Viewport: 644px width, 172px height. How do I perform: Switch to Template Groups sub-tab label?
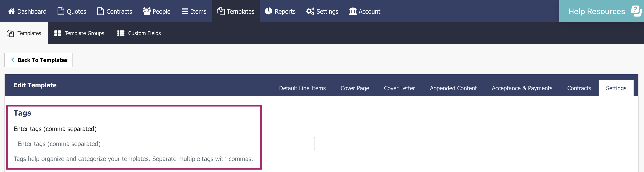(84, 33)
